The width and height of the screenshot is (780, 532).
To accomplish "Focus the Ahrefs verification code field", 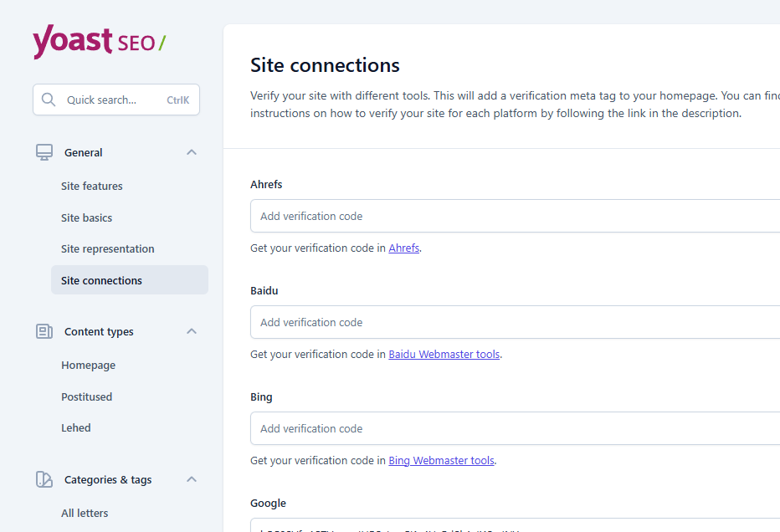I will click(x=515, y=216).
